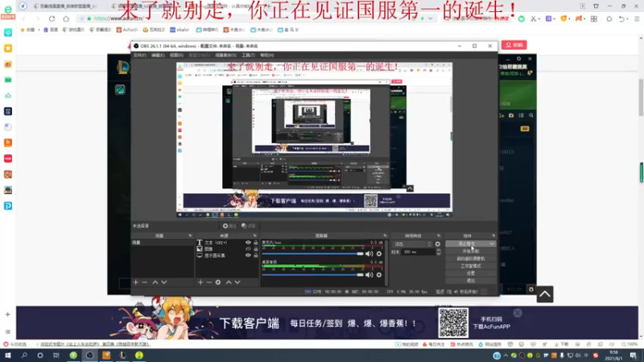The width and height of the screenshot is (644, 362).
Task: Adjust transition duration stepper arrows
Action: (x=439, y=252)
